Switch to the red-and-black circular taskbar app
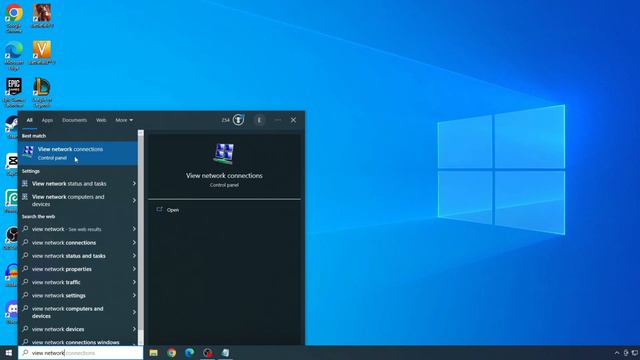 (x=207, y=353)
